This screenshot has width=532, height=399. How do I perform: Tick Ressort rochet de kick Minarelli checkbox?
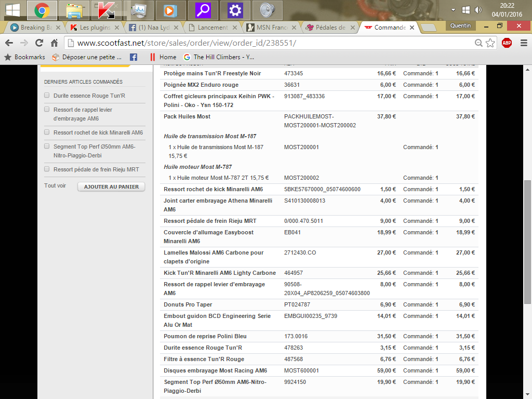pos(47,132)
